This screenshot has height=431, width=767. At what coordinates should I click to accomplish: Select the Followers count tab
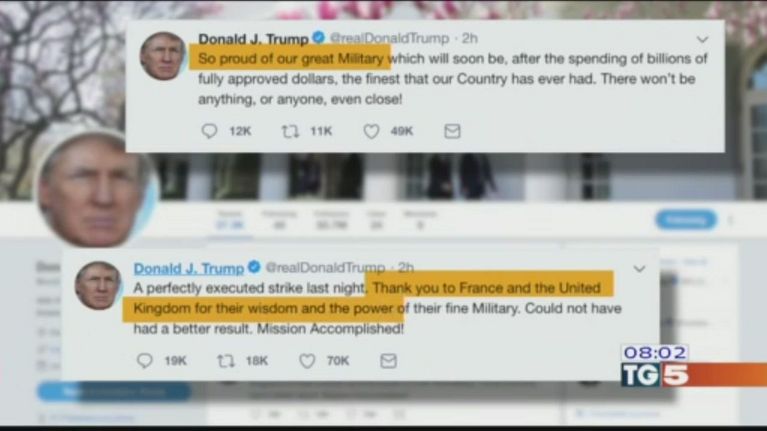click(332, 220)
